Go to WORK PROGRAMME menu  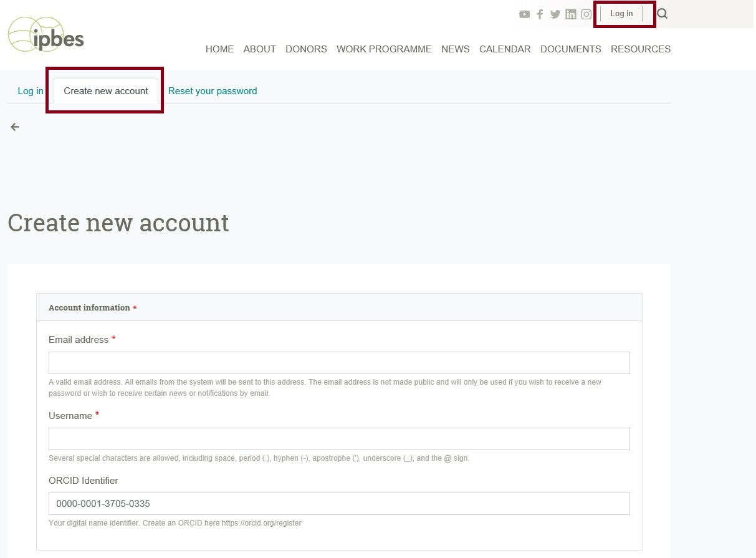tap(384, 49)
